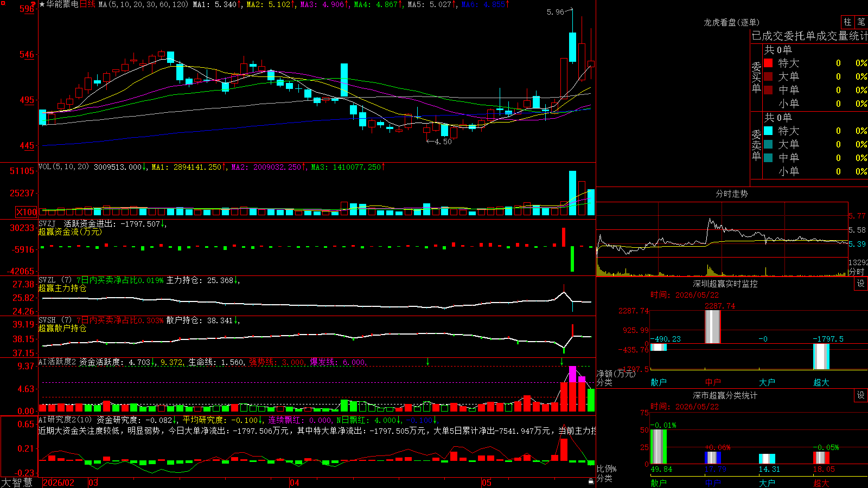The image size is (868, 488).
Task: Click the 03 month marker on timeline
Action: click(x=93, y=483)
